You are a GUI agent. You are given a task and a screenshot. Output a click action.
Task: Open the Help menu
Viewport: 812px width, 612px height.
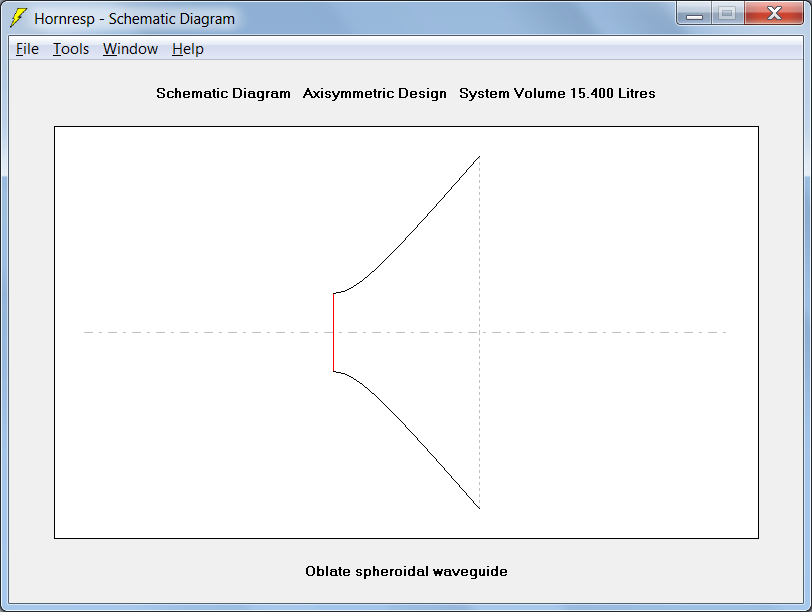(x=187, y=49)
